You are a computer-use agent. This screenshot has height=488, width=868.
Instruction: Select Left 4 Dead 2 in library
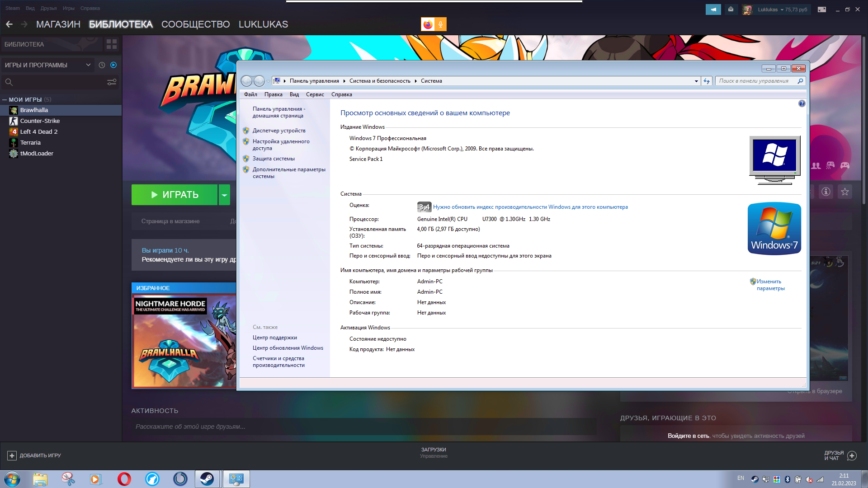tap(61, 131)
